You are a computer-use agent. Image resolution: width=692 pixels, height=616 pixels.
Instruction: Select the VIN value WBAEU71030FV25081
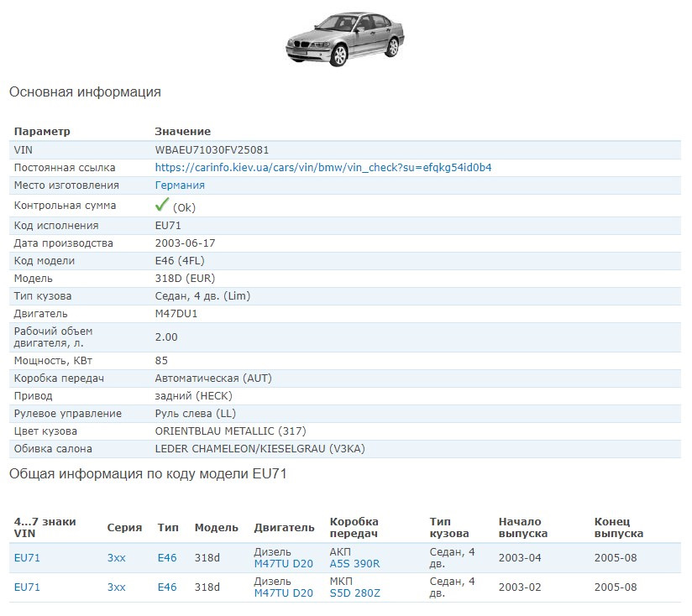pyautogui.click(x=212, y=150)
